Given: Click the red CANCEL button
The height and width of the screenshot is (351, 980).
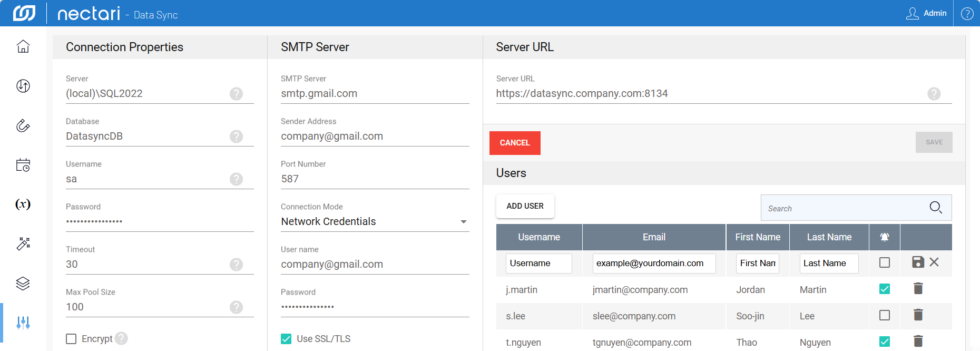Looking at the screenshot, I should tap(515, 143).
